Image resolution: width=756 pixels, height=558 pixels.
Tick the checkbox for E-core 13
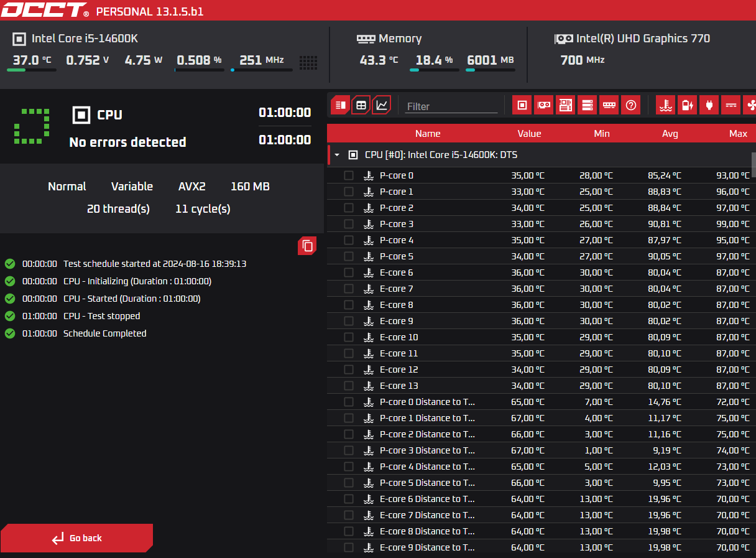coord(349,386)
